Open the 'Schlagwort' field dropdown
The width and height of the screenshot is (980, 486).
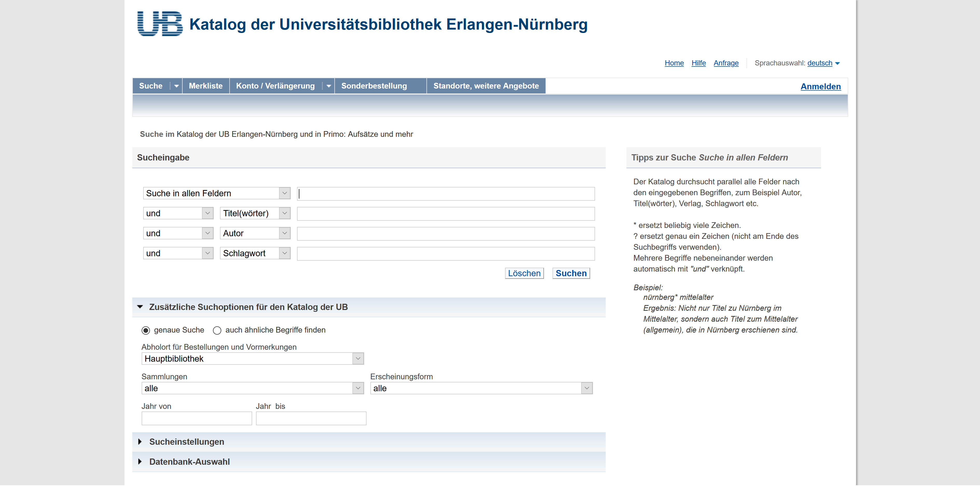[255, 253]
